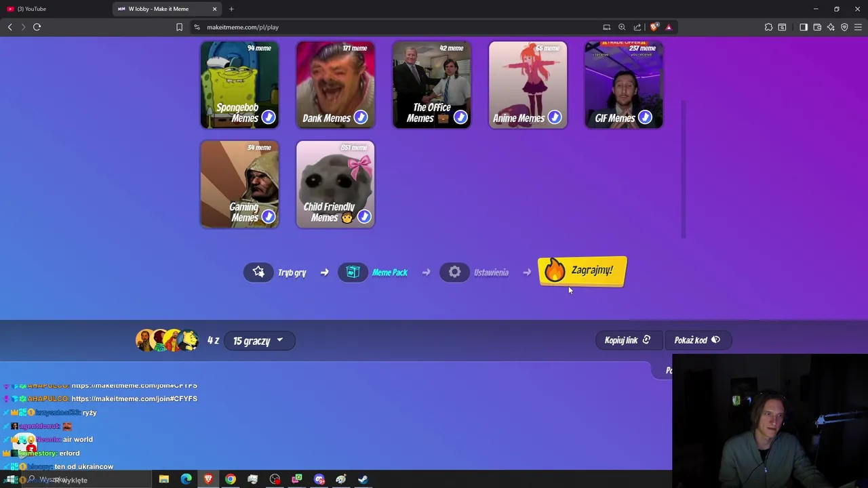
Task: Open the Brave Shields panel
Action: [654, 27]
